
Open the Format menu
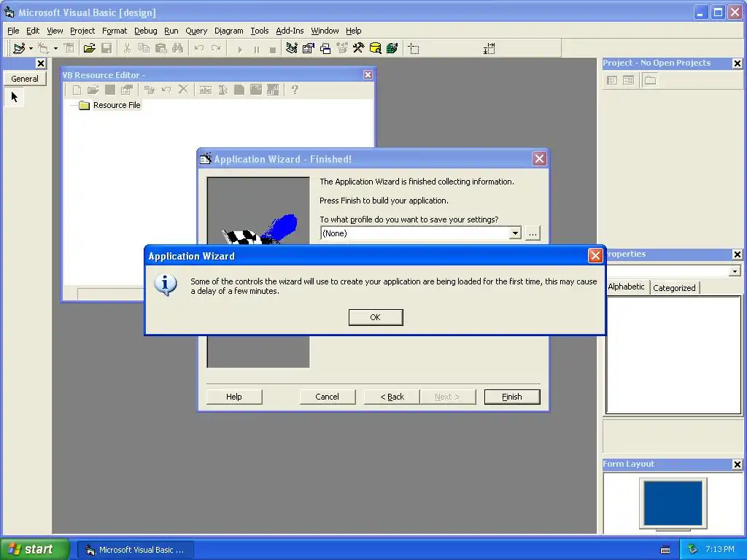coord(115,31)
